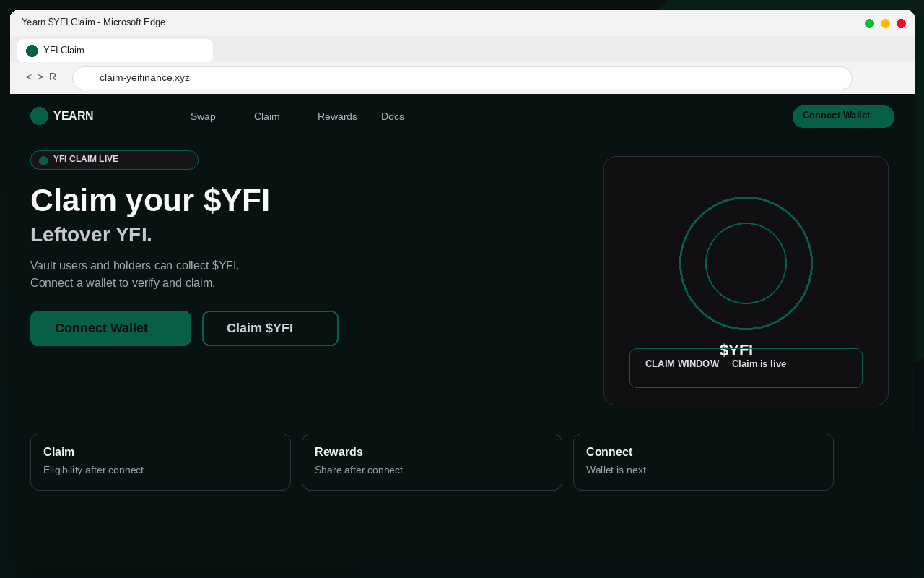Click the large Connect Wallet hero button

[110, 328]
